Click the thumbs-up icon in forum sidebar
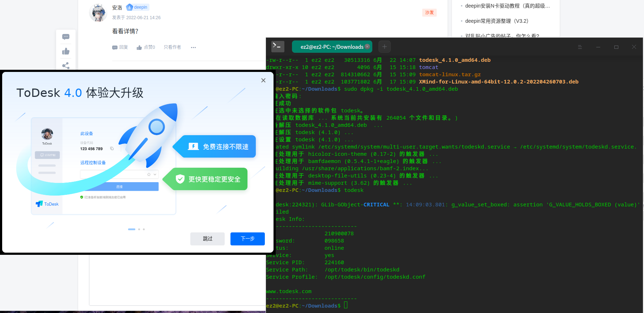This screenshot has height=313, width=644. 66,51
